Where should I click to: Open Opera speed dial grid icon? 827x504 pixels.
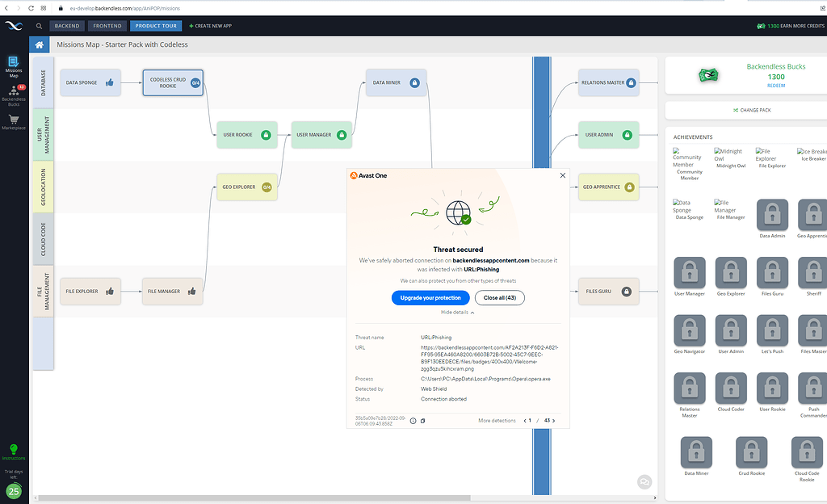44,8
